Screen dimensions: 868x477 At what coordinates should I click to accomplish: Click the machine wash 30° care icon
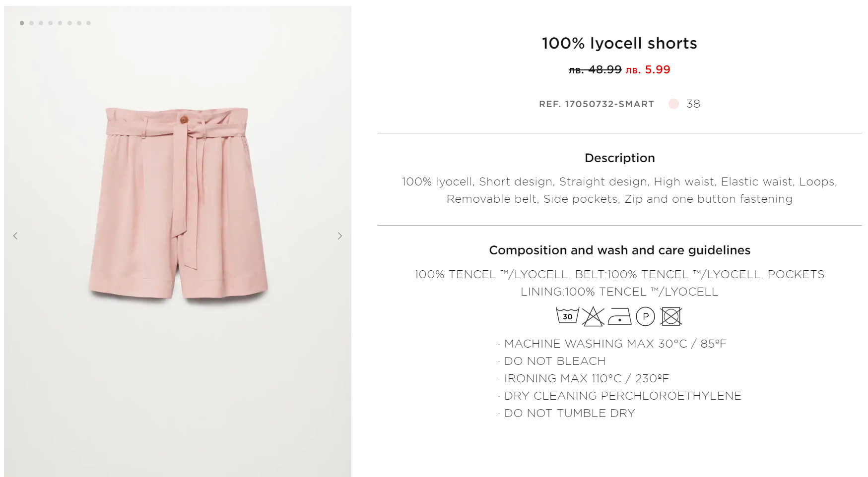[x=567, y=316]
